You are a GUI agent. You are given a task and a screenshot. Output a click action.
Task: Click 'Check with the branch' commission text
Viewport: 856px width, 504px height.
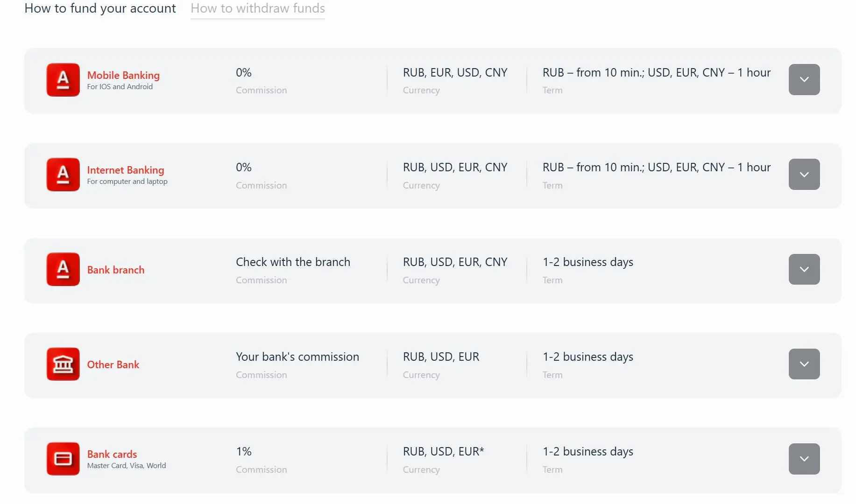293,262
